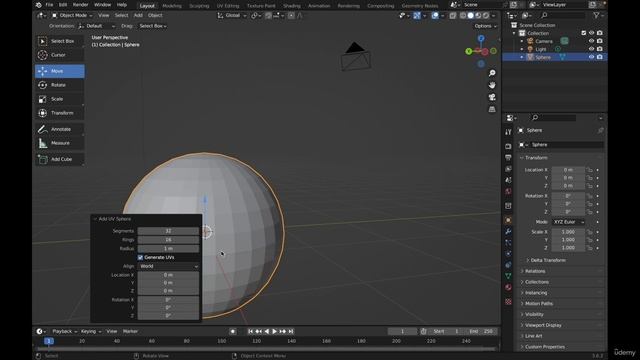Lock Location X property
The height and width of the screenshot is (360, 640).
pos(589,170)
